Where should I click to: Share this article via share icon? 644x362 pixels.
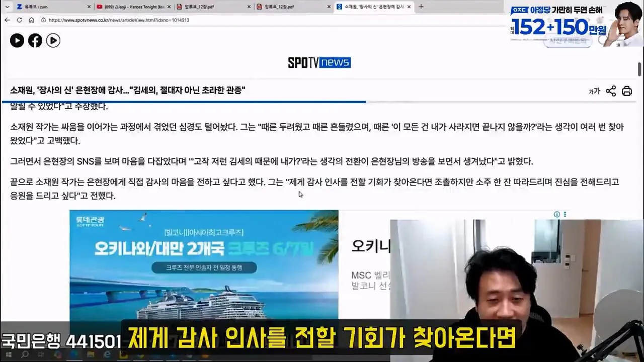[x=611, y=91]
